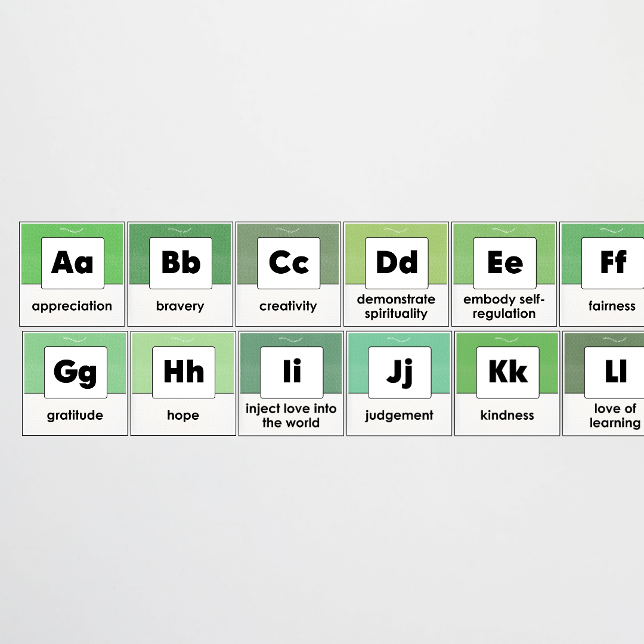Select the green kindness card
This screenshot has height=644, width=644.
(x=507, y=384)
